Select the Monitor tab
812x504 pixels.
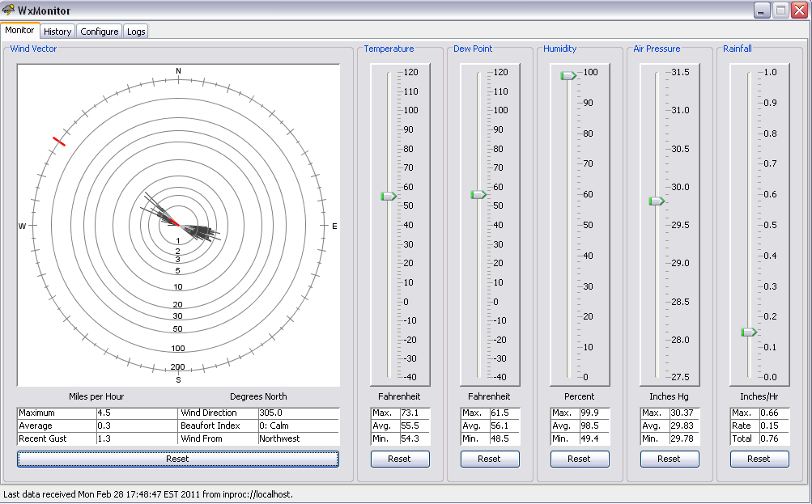[20, 30]
